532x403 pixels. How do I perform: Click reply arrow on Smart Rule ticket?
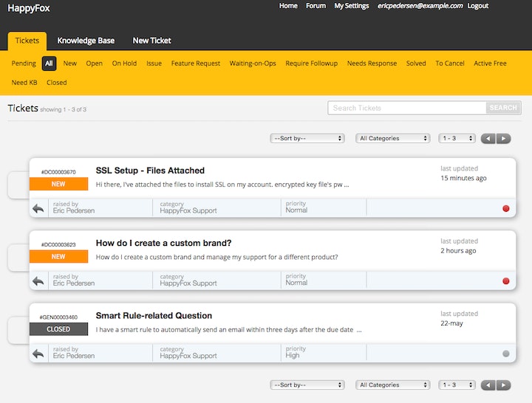coord(38,354)
